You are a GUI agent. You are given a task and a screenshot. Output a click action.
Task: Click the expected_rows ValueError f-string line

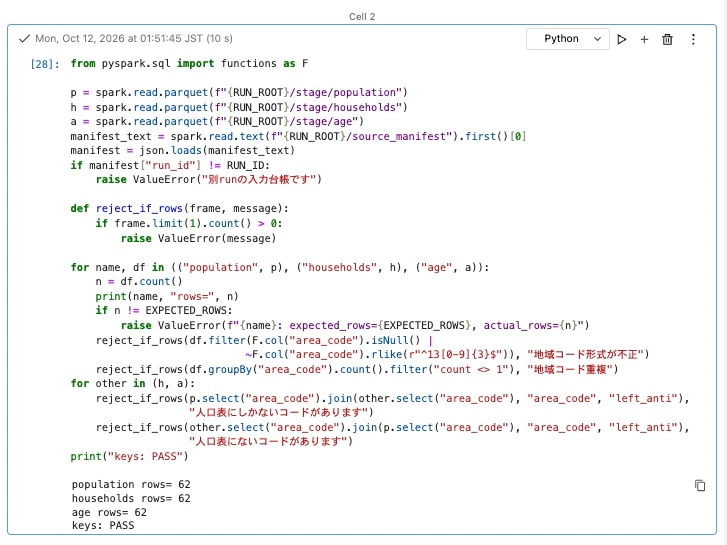355,325
